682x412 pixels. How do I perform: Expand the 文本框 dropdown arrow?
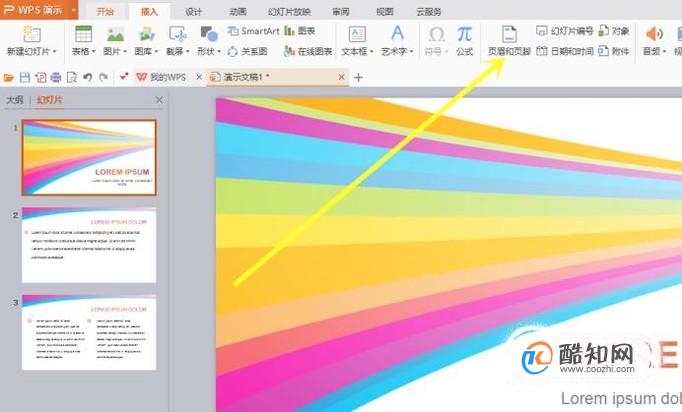tap(372, 52)
